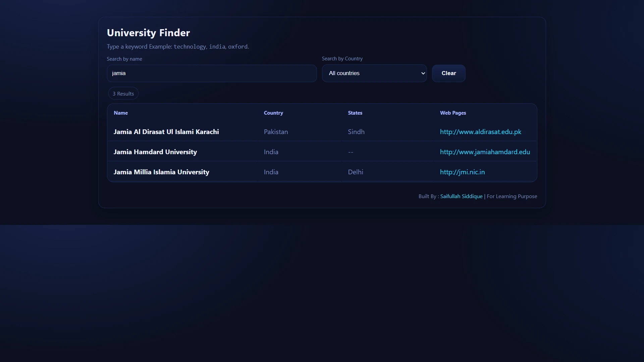Click the Sindh state cell
The height and width of the screenshot is (362, 644).
point(356,132)
